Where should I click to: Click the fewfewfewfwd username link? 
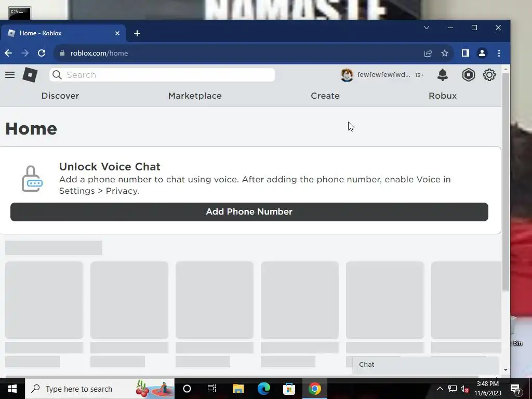[x=383, y=75]
